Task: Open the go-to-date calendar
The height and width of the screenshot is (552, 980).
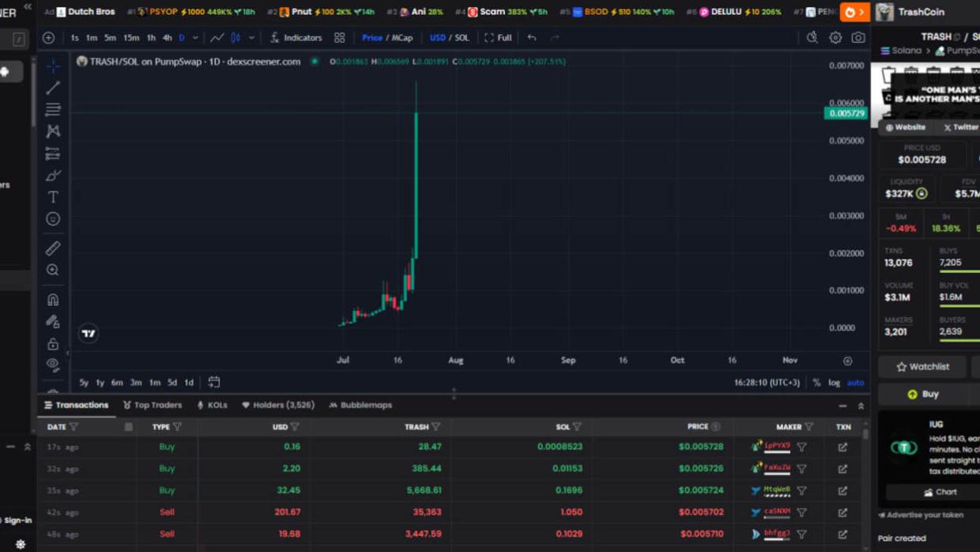Action: (214, 383)
